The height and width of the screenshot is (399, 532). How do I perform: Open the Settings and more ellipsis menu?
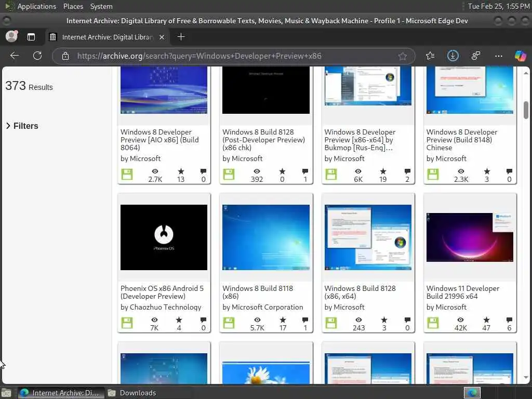click(498, 56)
